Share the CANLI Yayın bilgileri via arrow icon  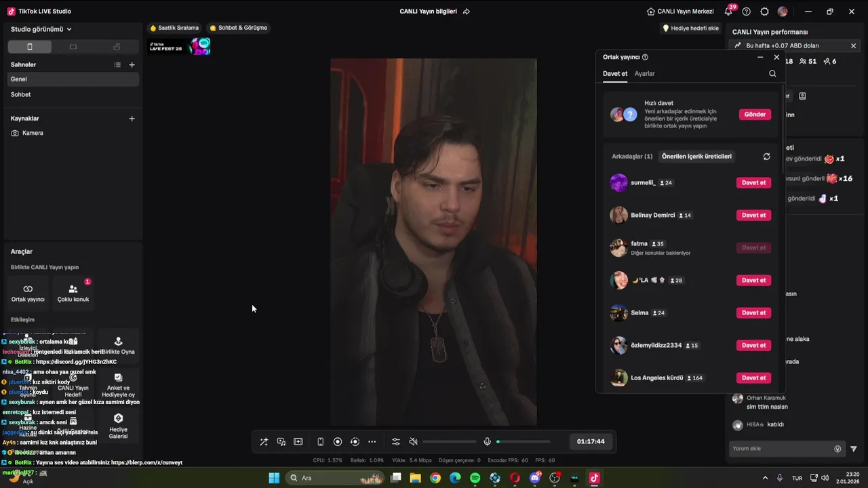pyautogui.click(x=466, y=12)
